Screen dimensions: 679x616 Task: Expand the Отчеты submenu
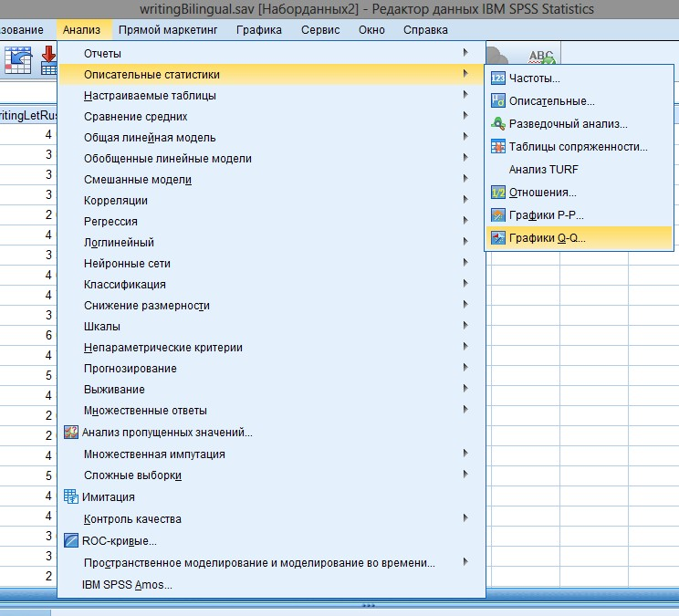[271, 53]
